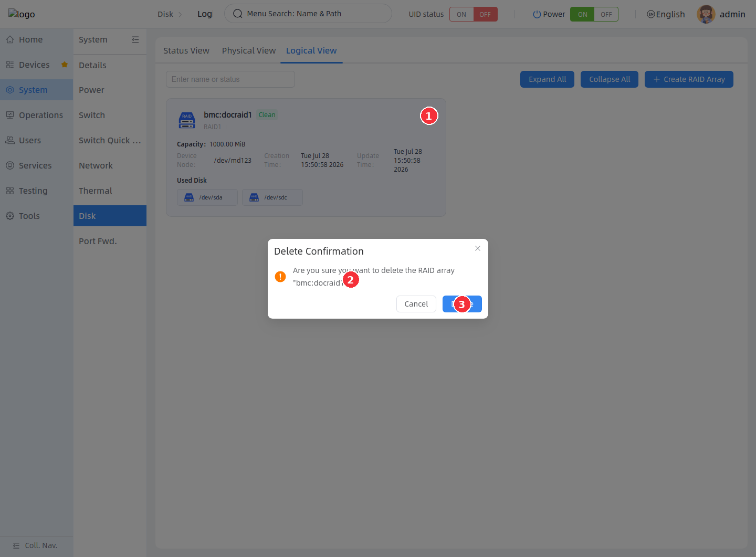The width and height of the screenshot is (756, 557).
Task: Select Disk submenu item
Action: 110,216
